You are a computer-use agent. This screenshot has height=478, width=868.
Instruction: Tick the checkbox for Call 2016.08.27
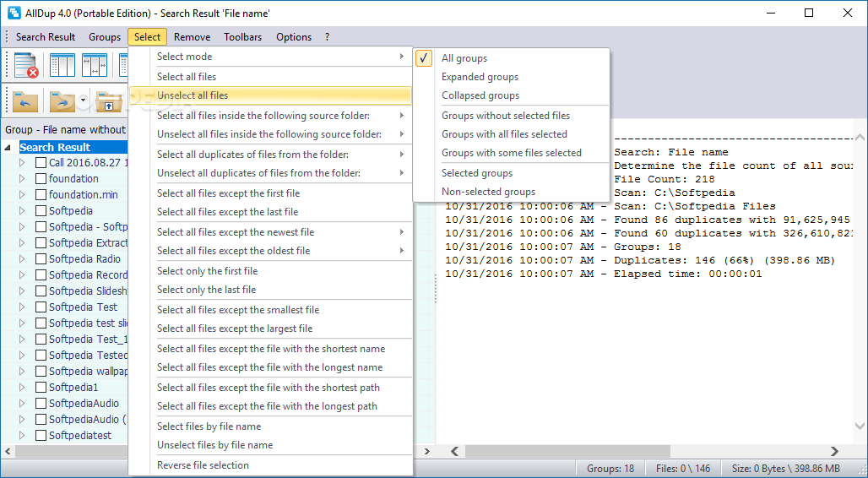click(x=41, y=163)
